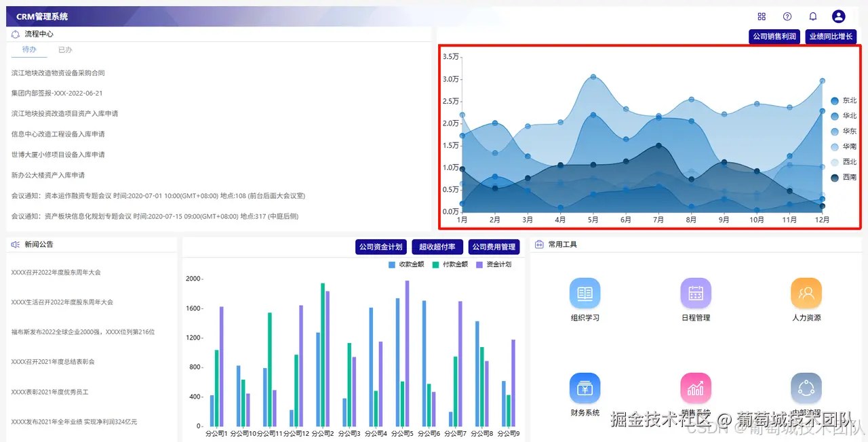Open the gray-blue circular flow tool icon
The height and width of the screenshot is (442, 868).
[806, 388]
